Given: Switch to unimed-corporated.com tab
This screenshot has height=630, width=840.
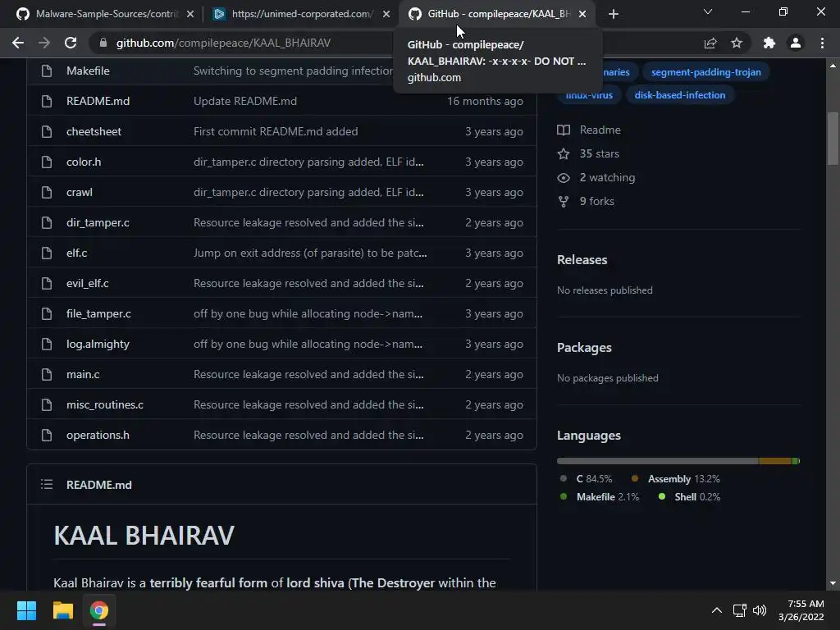Looking at the screenshot, I should pos(302,14).
